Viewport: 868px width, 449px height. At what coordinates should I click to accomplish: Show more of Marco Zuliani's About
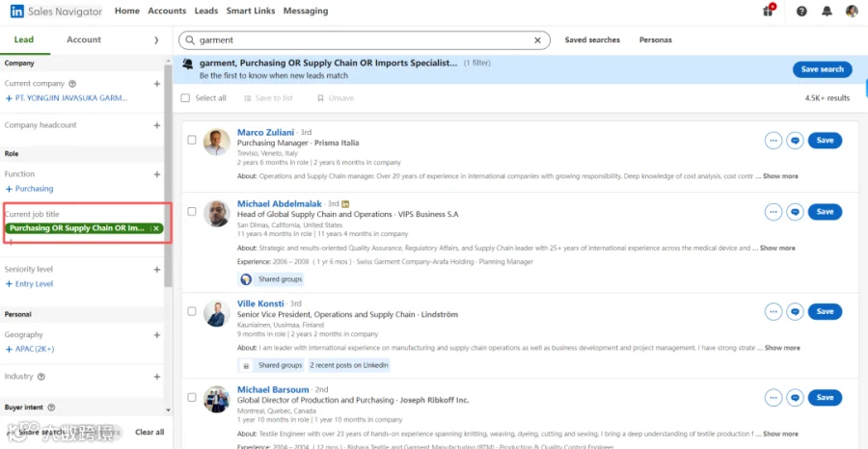(x=780, y=176)
